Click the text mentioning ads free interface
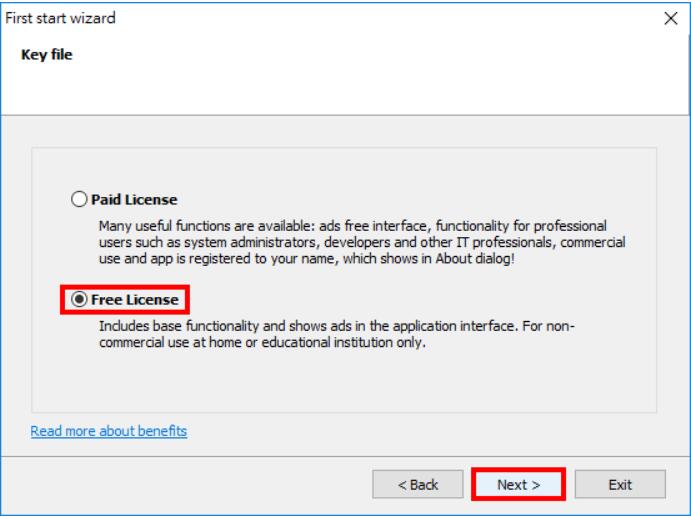Image resolution: width=691 pixels, height=517 pixels. (373, 226)
